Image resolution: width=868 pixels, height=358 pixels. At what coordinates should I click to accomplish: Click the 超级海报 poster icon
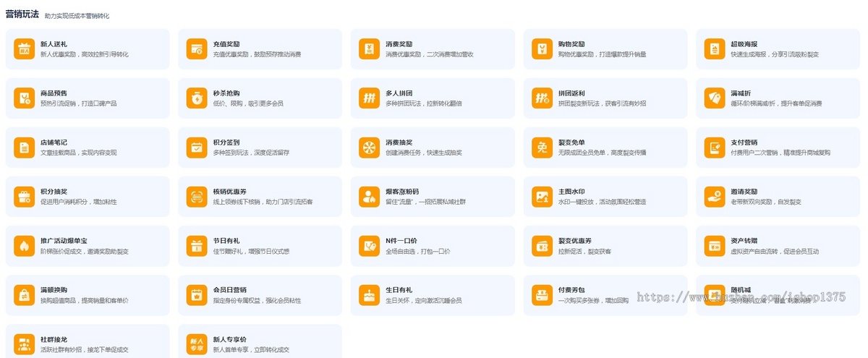coord(715,49)
